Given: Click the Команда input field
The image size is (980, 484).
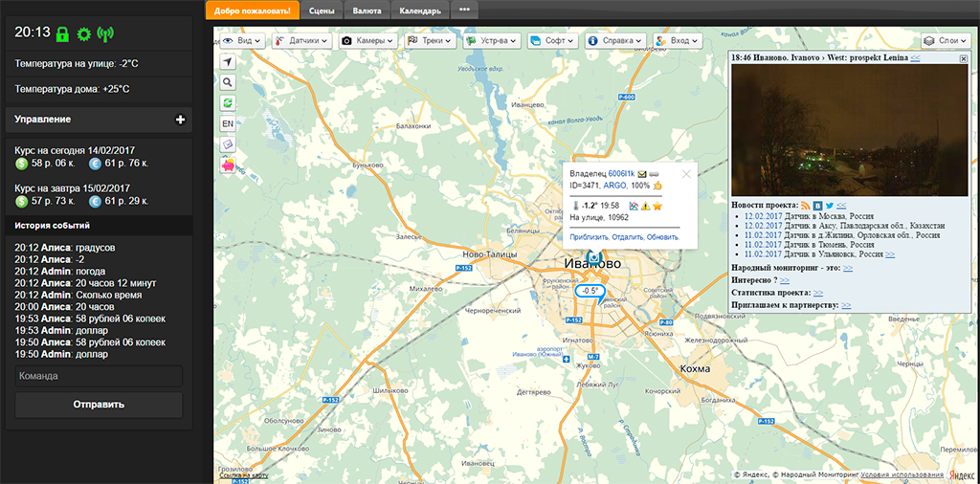Looking at the screenshot, I should [x=99, y=377].
